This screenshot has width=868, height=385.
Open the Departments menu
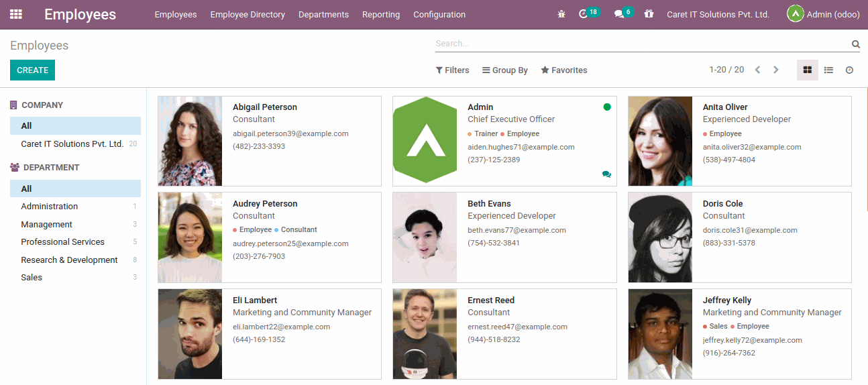pyautogui.click(x=323, y=15)
